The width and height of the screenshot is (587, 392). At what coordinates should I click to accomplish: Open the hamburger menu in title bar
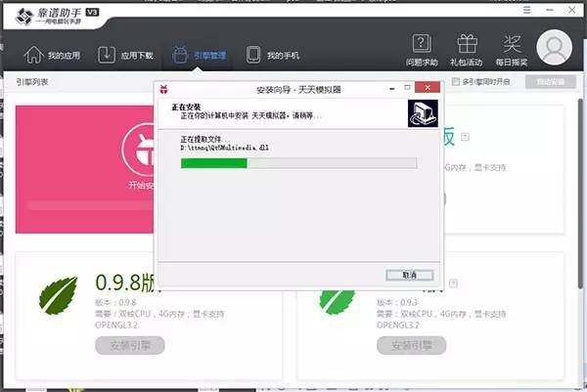[526, 10]
